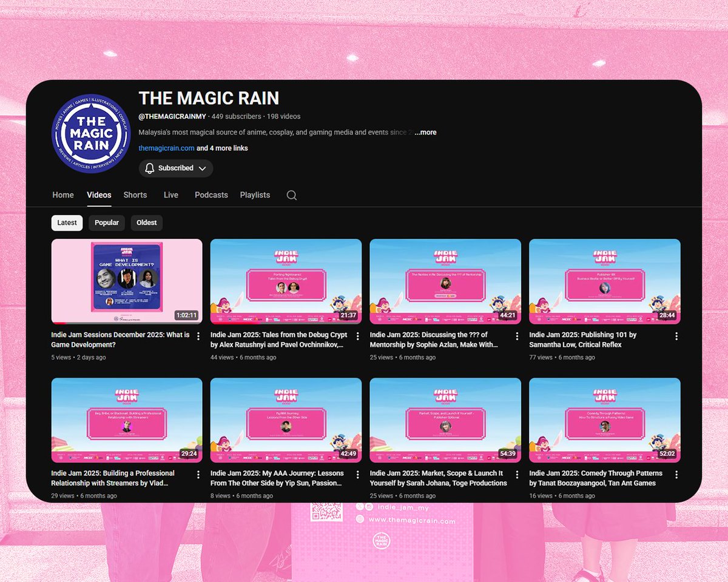The height and width of the screenshot is (582, 728).
Task: Sort videos by Oldest
Action: click(x=147, y=222)
